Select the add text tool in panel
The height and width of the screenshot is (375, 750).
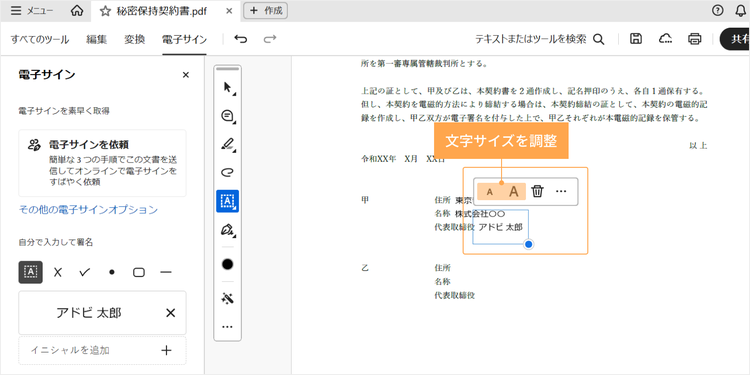(x=31, y=272)
